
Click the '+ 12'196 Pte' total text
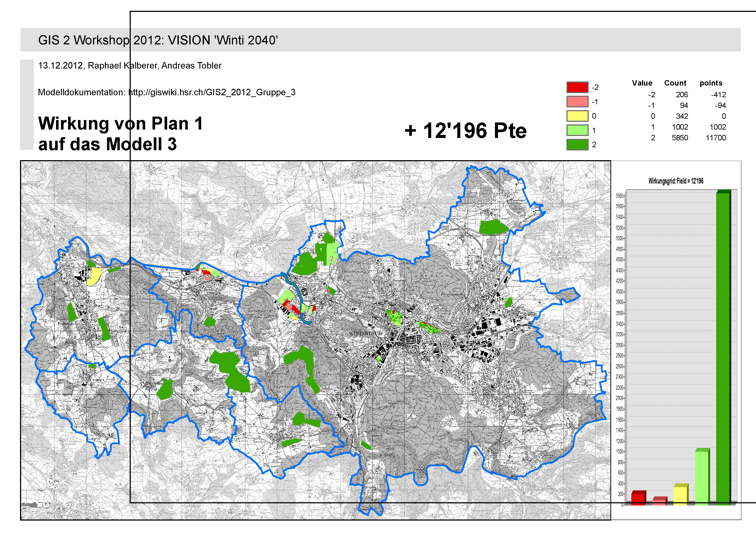(466, 130)
